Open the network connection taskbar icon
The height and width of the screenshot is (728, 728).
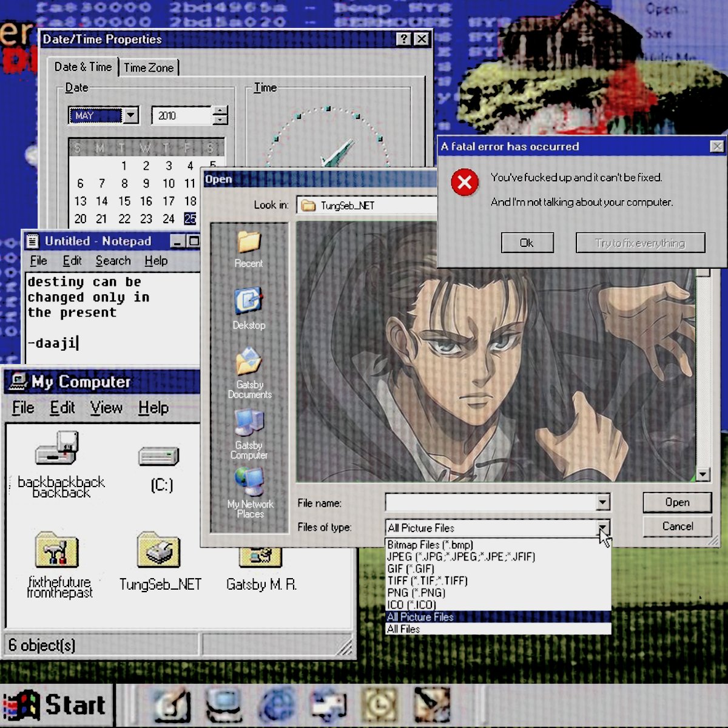pos(328,706)
